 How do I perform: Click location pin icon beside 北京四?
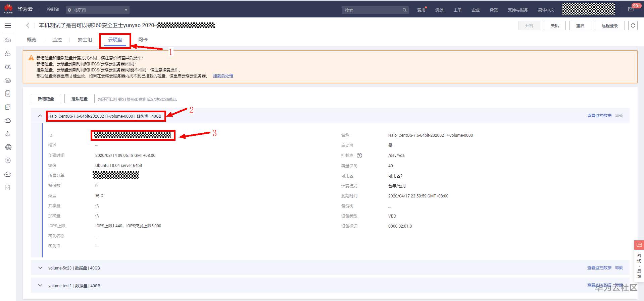(69, 10)
